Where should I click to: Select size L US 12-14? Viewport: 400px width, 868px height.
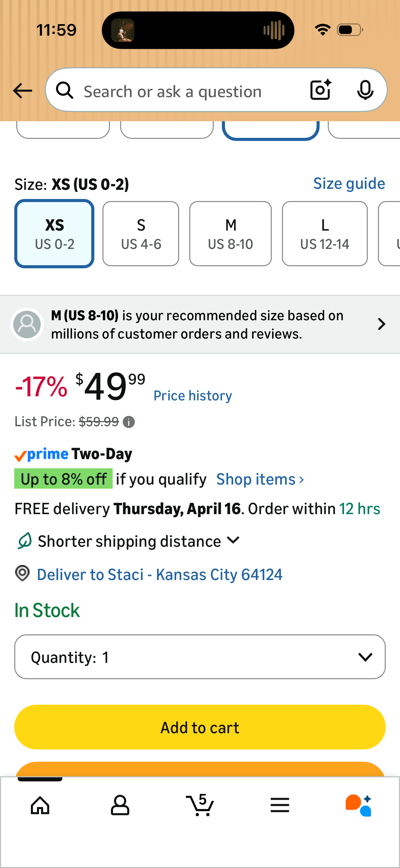click(x=325, y=234)
